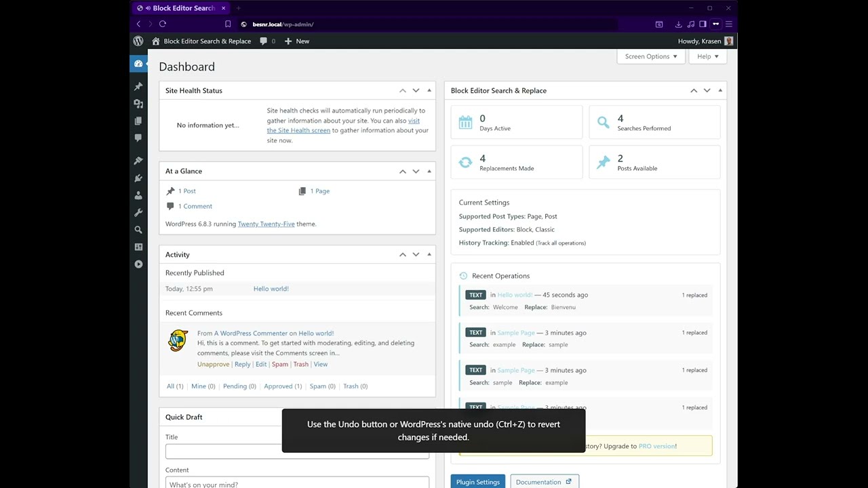
Task: Go back with browser back arrow
Action: (x=138, y=24)
